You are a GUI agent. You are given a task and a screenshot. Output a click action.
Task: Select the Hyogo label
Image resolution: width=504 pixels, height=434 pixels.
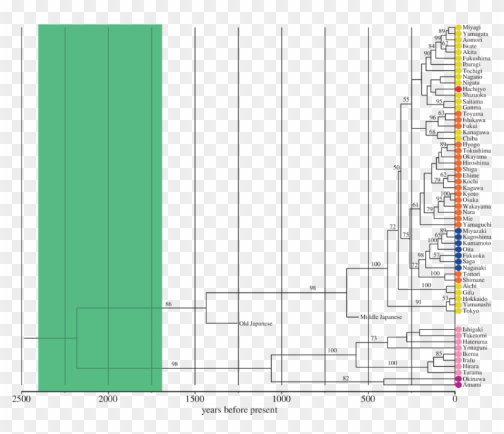[x=471, y=145]
